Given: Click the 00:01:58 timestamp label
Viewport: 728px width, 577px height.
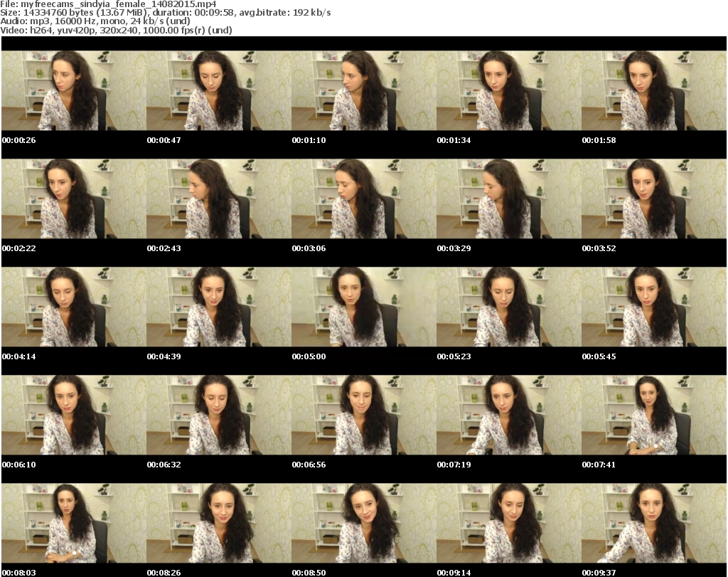Looking at the screenshot, I should [599, 140].
